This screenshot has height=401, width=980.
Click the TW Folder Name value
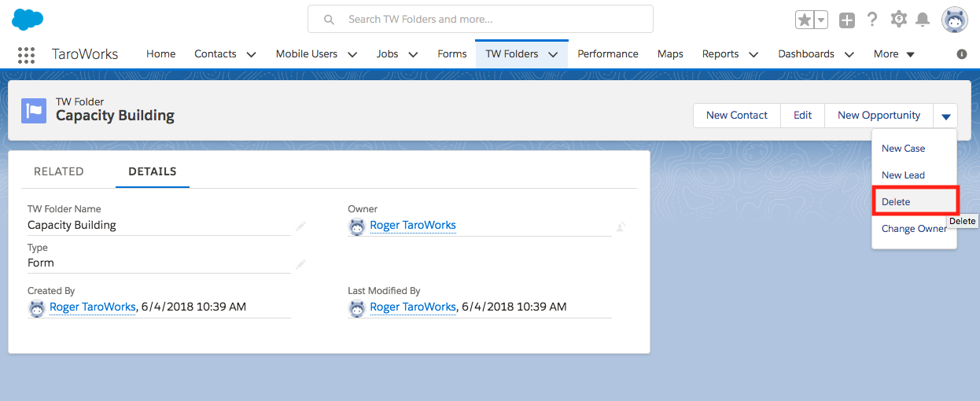72,225
